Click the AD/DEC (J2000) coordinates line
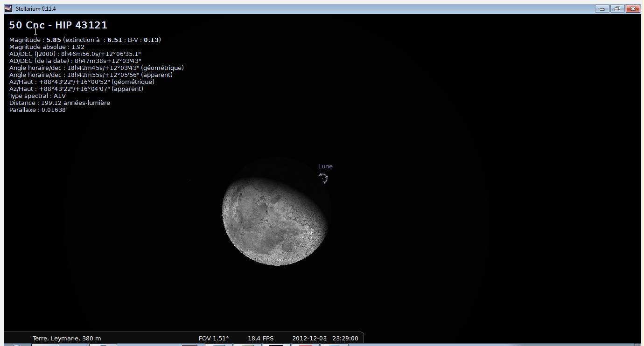644x346 pixels. [75, 54]
